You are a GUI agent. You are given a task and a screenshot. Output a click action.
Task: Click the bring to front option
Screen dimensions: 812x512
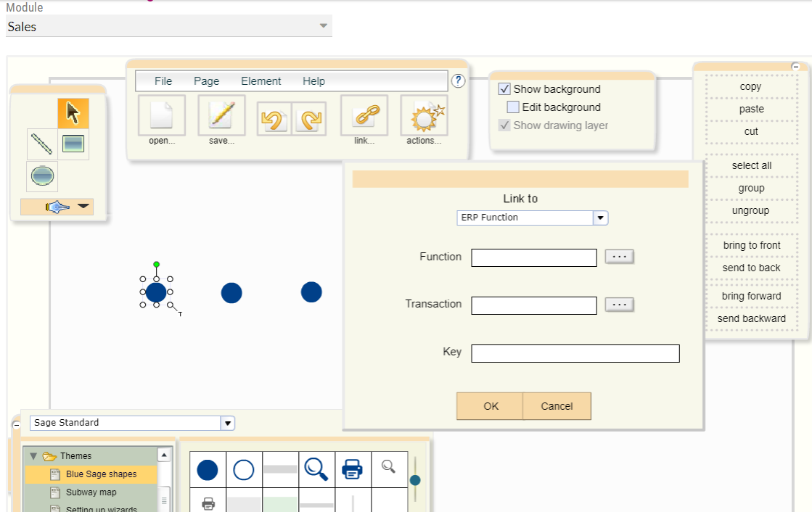[x=751, y=245]
